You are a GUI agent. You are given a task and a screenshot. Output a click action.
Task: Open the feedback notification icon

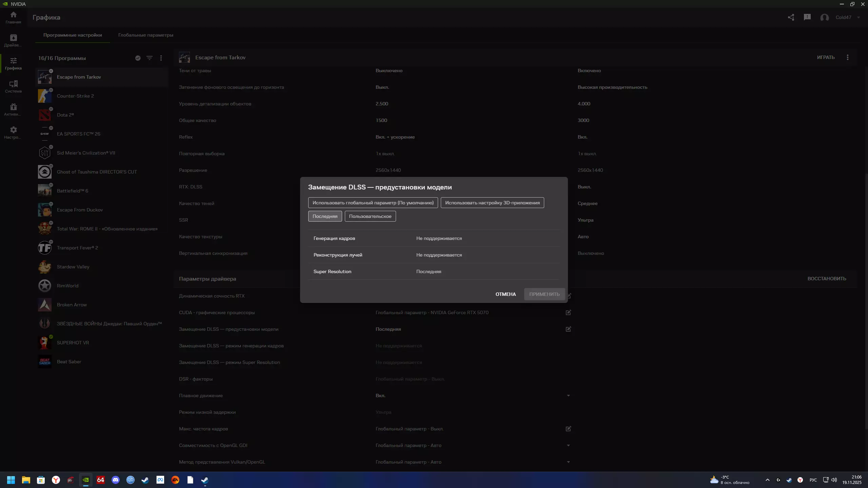tap(807, 17)
